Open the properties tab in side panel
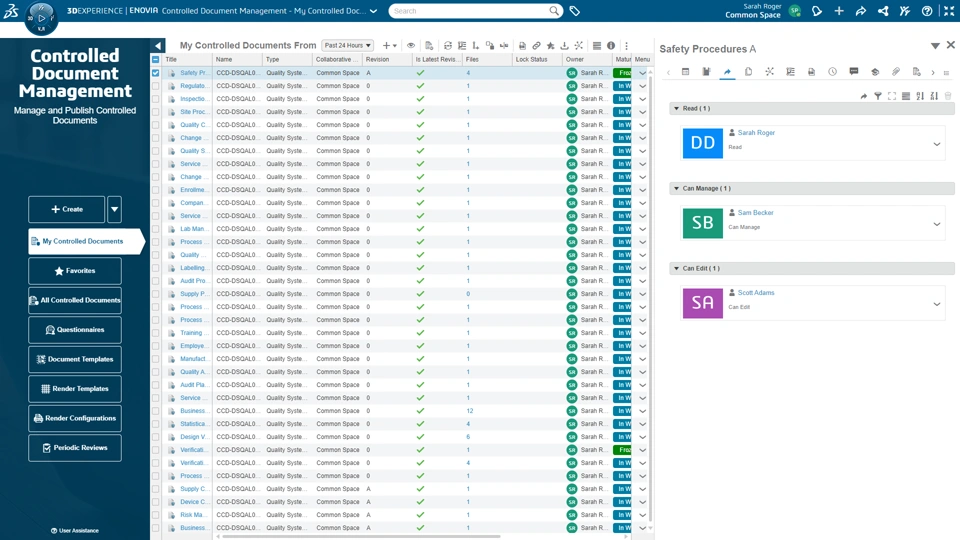This screenshot has height=540, width=960. [686, 72]
